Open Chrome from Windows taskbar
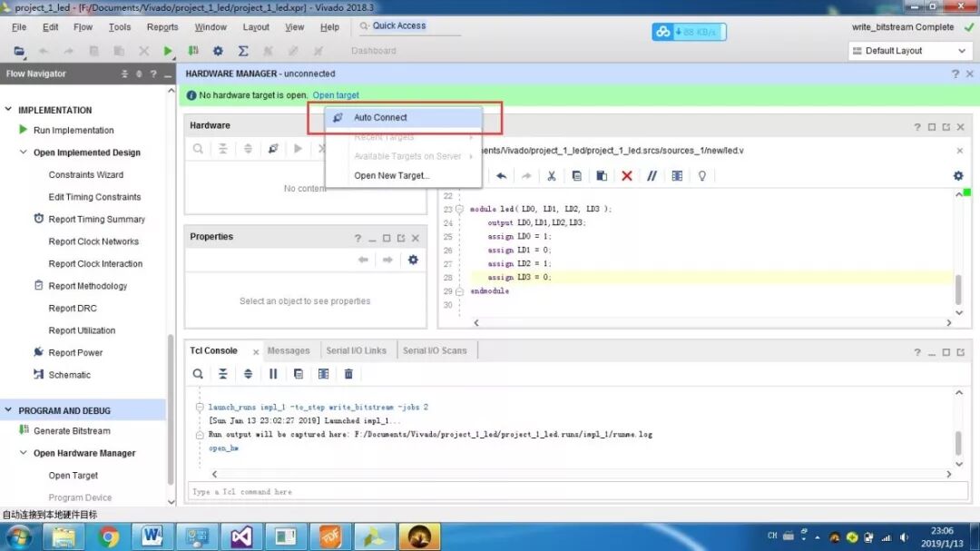 [108, 536]
